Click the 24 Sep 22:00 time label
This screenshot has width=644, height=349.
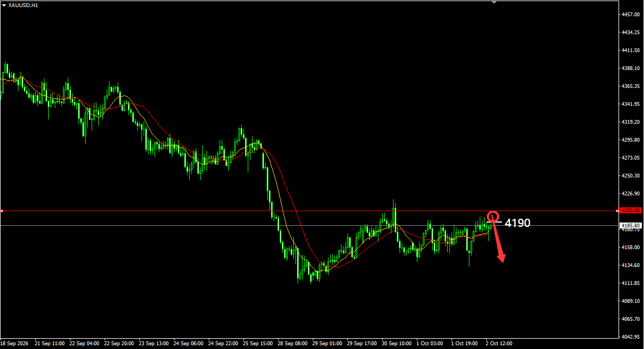[x=223, y=344]
